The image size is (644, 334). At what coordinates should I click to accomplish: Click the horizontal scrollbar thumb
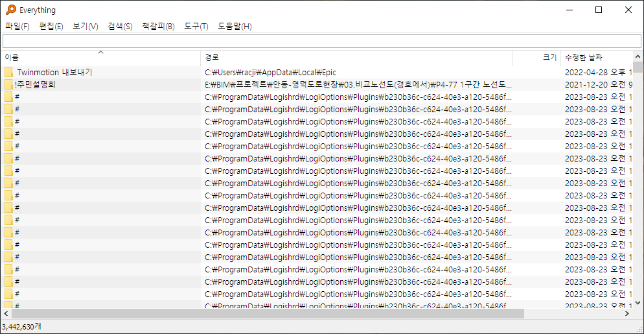coord(268,313)
